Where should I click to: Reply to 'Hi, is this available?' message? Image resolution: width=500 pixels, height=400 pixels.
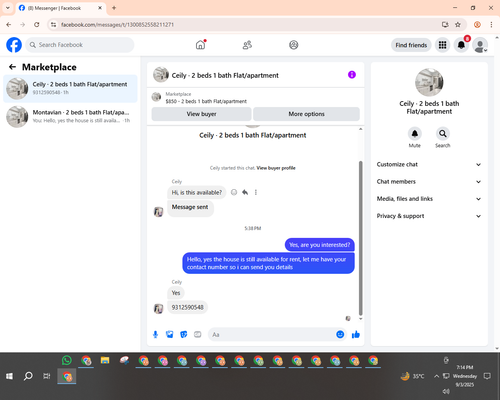point(245,192)
